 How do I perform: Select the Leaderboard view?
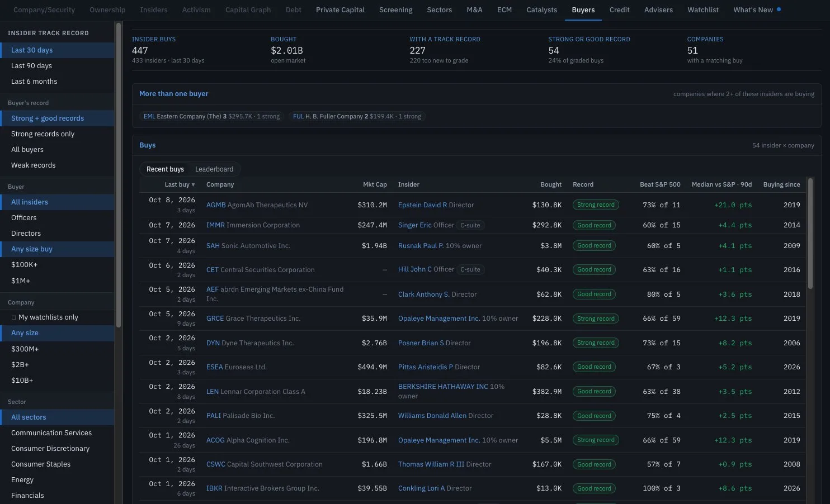pos(214,169)
